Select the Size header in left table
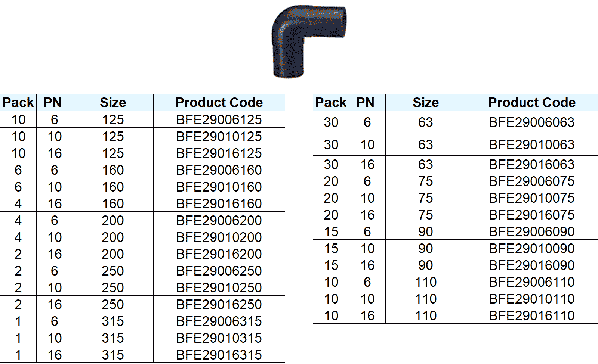 (x=113, y=103)
